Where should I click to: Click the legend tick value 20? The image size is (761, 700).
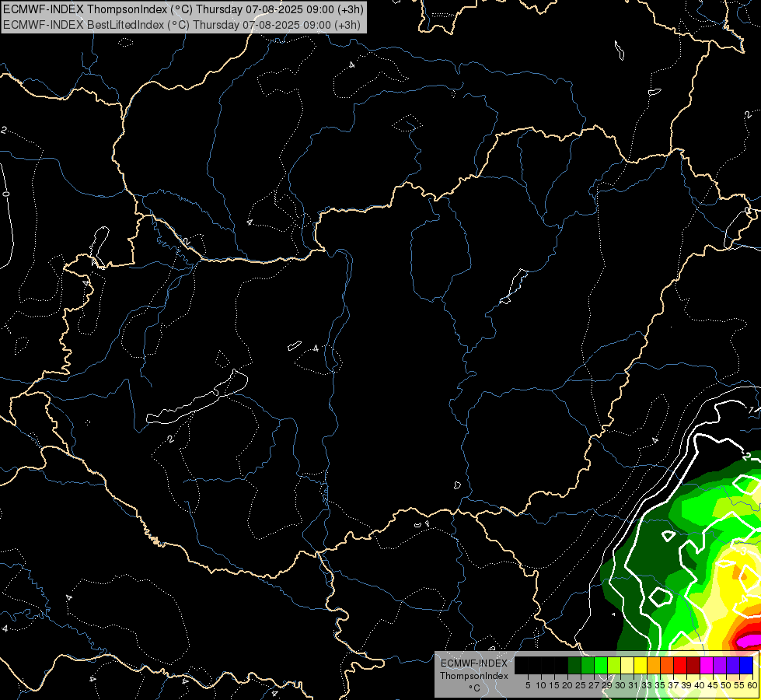coord(567,685)
